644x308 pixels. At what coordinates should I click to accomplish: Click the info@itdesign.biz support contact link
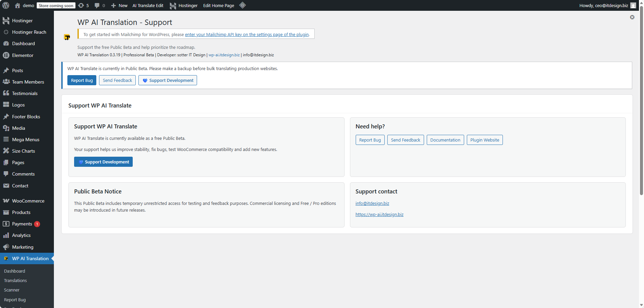point(372,203)
